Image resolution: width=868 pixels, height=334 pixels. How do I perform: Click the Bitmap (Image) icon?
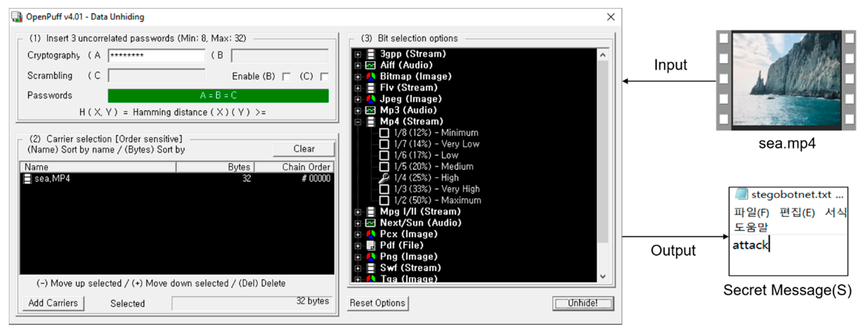[371, 77]
